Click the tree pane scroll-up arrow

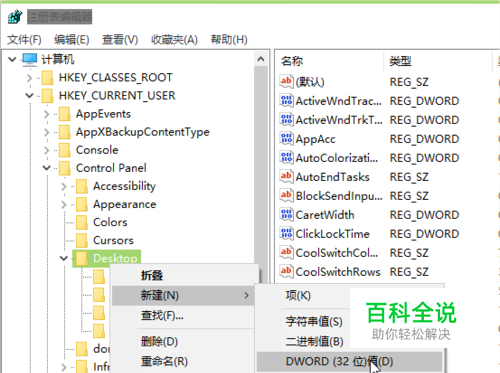(261, 59)
